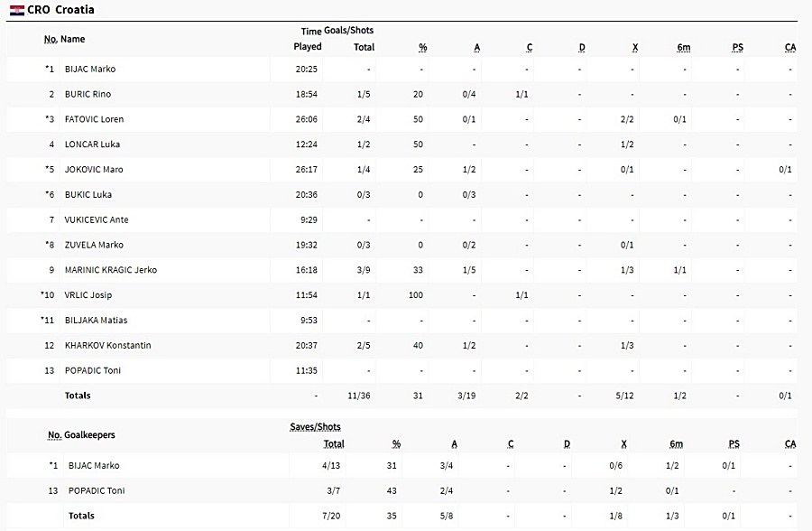Select player KHARKOV Konstantin name
The height and width of the screenshot is (531, 812).
pyautogui.click(x=107, y=345)
